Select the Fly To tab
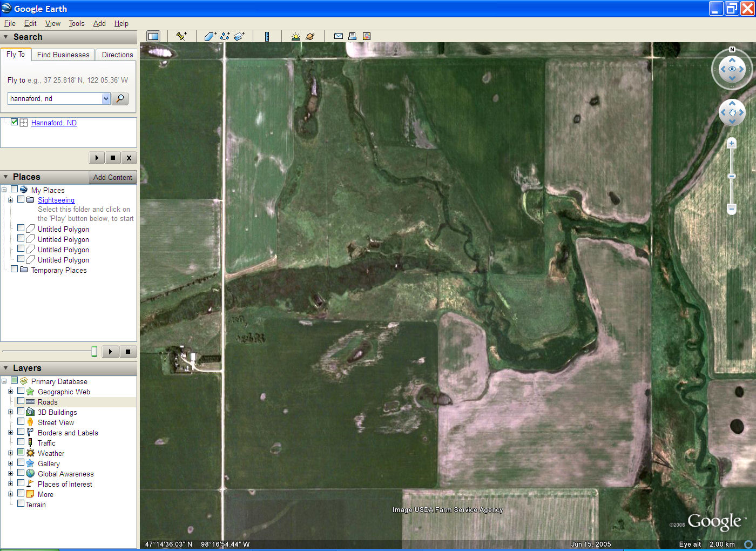This screenshot has width=756, height=551. tap(16, 54)
